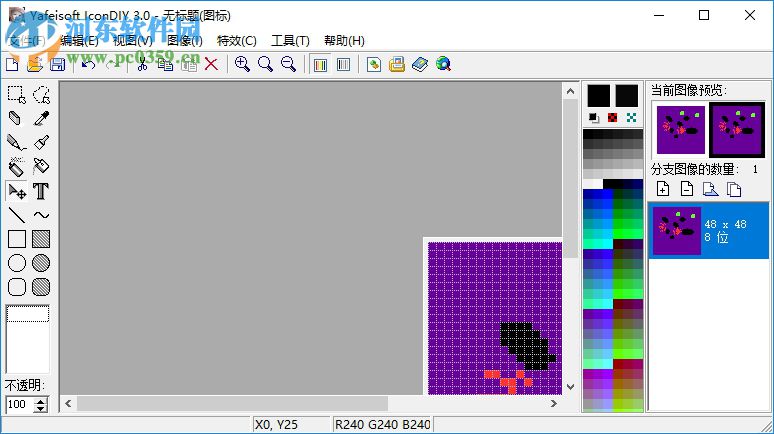
Task: Click the horizontal scrollbar right arrow
Action: 554,403
